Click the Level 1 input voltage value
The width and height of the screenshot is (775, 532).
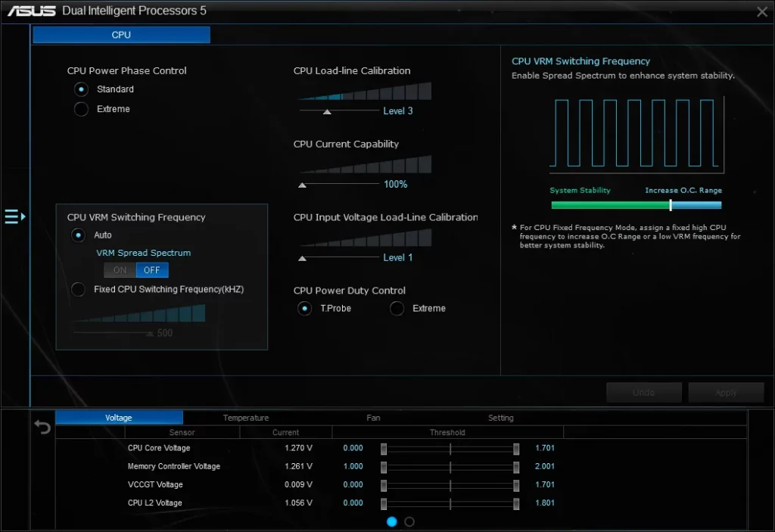(x=398, y=257)
